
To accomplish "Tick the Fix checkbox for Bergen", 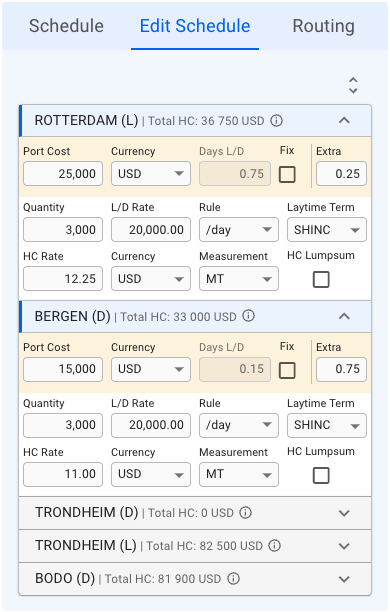I will click(x=287, y=370).
